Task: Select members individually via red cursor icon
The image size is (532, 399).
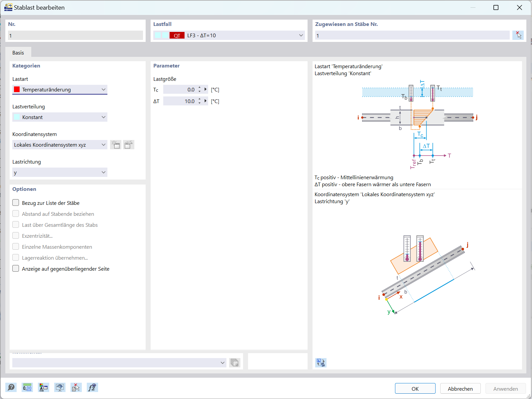Action: coord(518,35)
